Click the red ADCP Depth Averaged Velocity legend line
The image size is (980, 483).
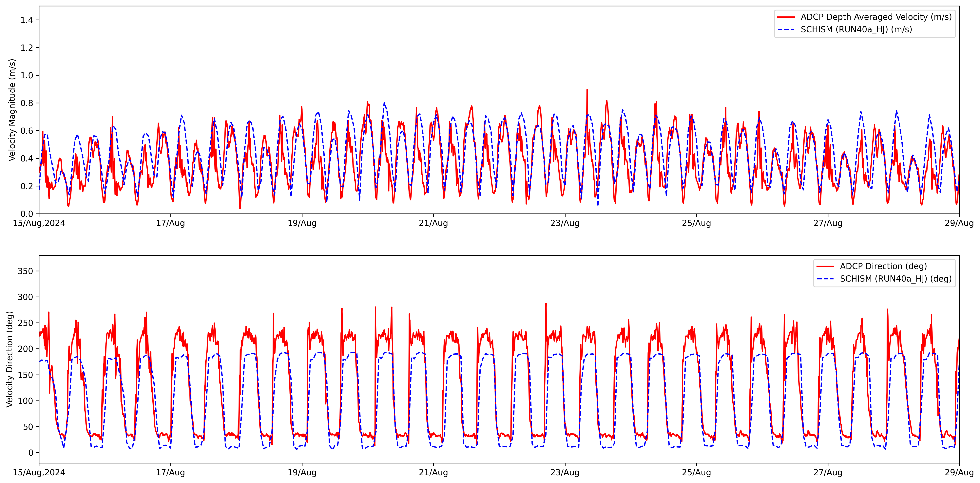coord(786,17)
